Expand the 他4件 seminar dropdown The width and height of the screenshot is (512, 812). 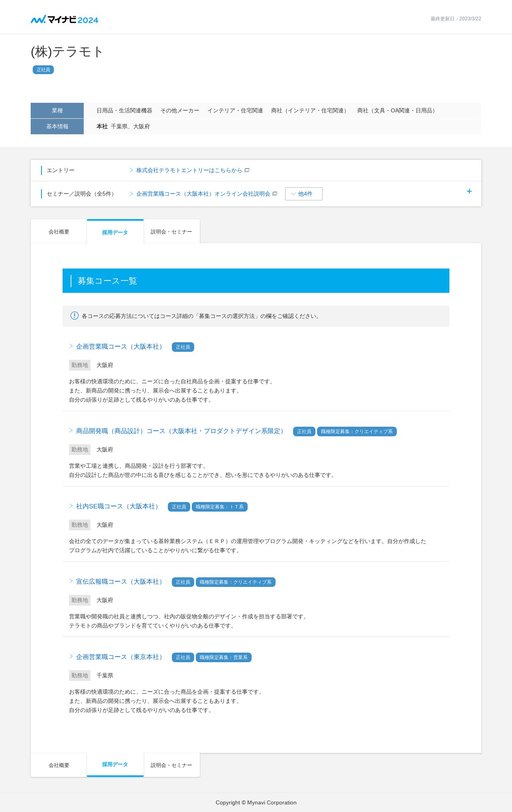click(x=304, y=194)
